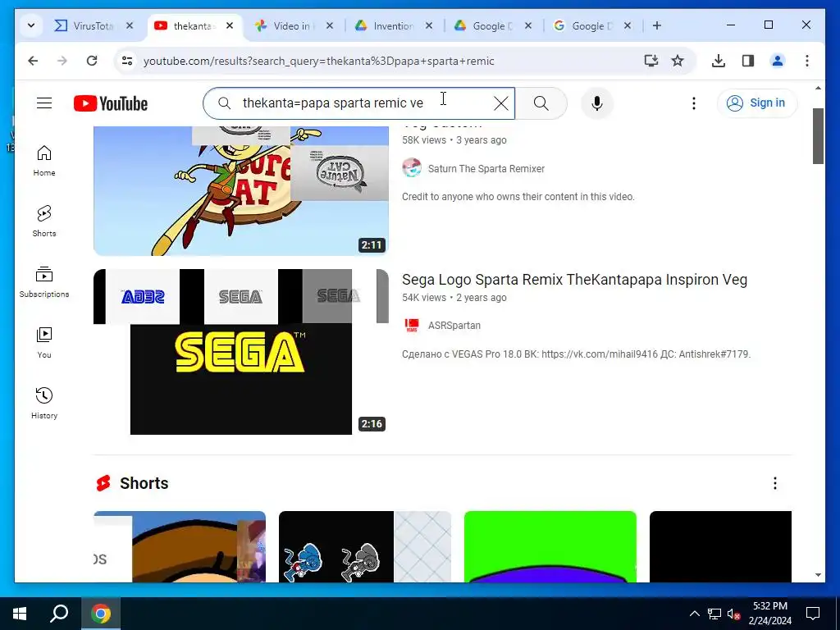Open Chrome downloads
The height and width of the screenshot is (630, 840).
(x=719, y=61)
